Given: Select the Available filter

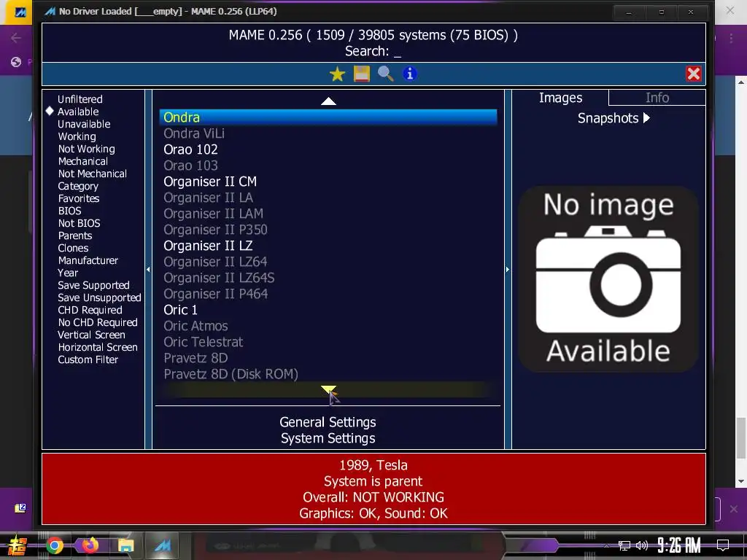Looking at the screenshot, I should [78, 112].
